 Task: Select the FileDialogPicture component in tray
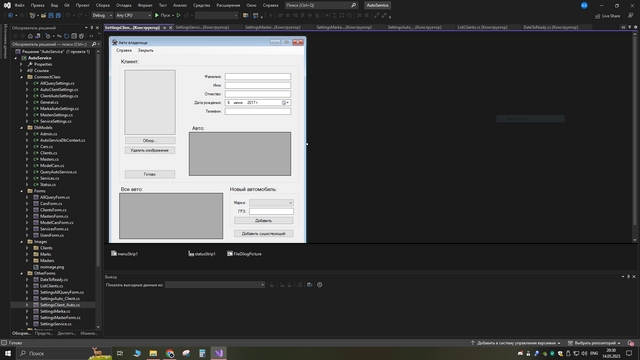point(244,253)
